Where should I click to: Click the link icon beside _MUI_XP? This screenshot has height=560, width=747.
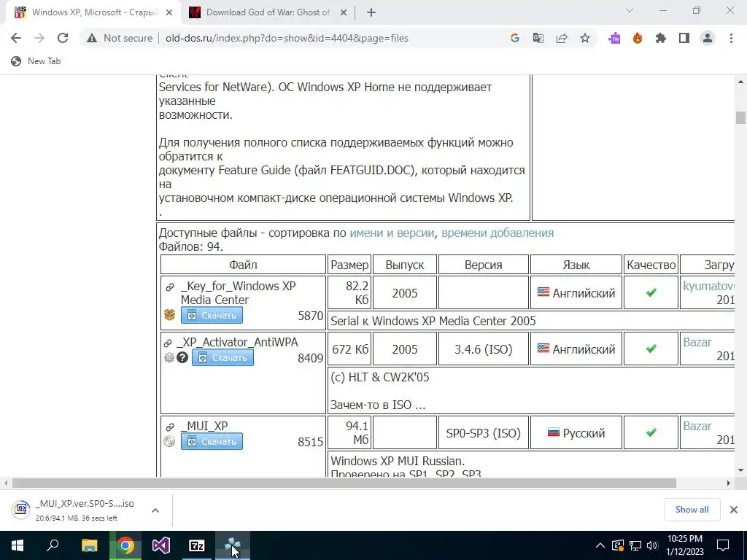(170, 427)
